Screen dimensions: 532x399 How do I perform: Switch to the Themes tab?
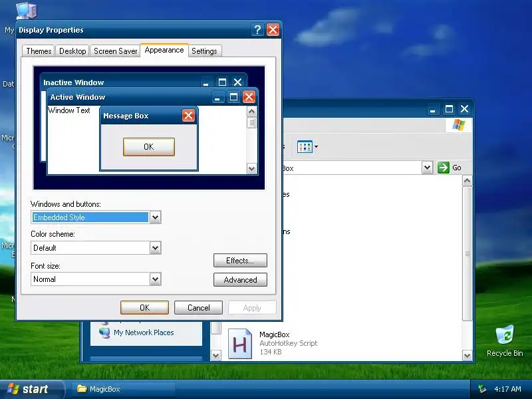tap(39, 51)
